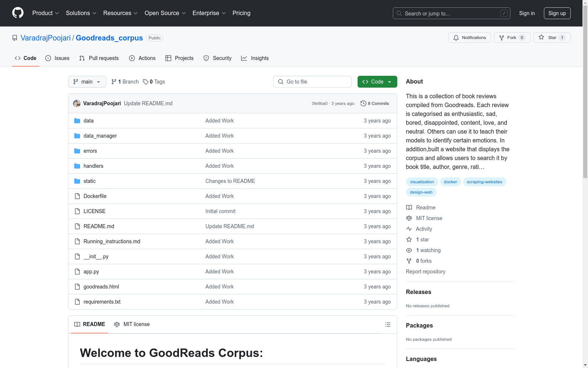Click the design-web topic tag

[x=421, y=192]
